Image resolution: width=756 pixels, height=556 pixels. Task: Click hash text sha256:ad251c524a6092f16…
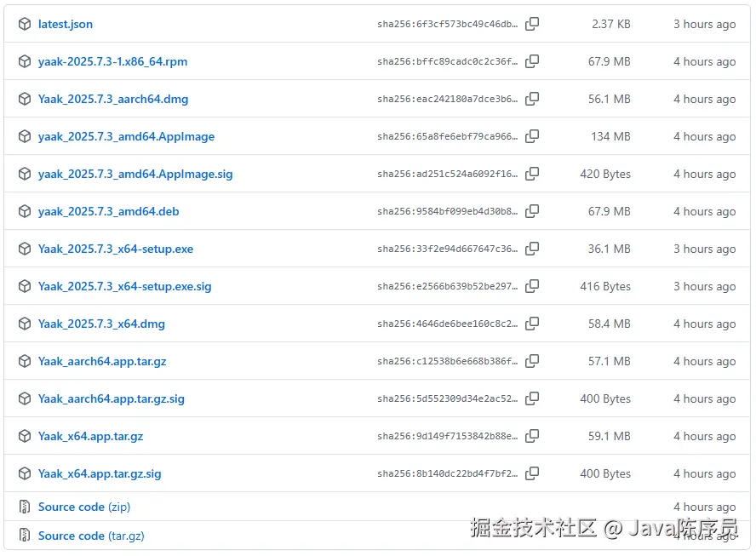click(x=448, y=174)
